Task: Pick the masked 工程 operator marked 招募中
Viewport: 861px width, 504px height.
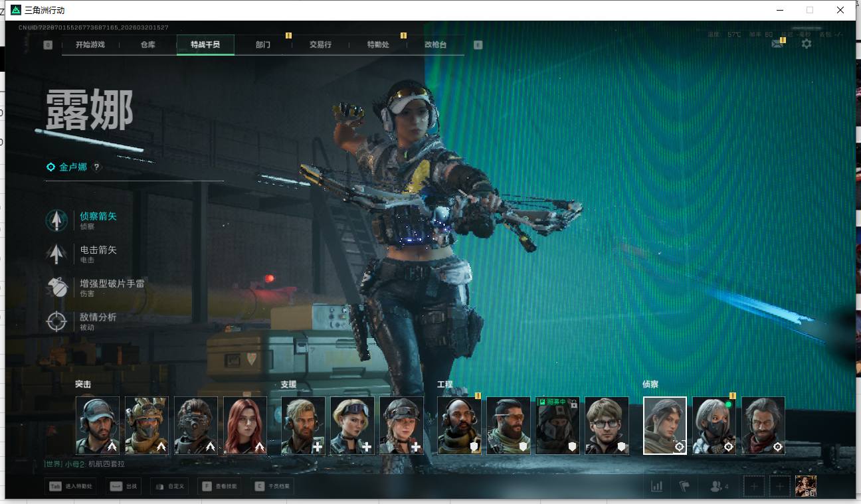Action: 557,426
